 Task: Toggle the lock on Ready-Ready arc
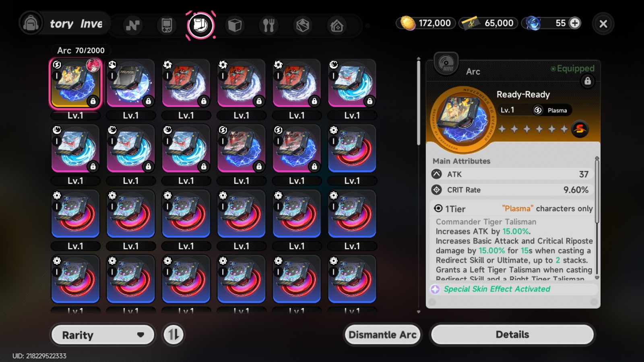[x=588, y=81]
